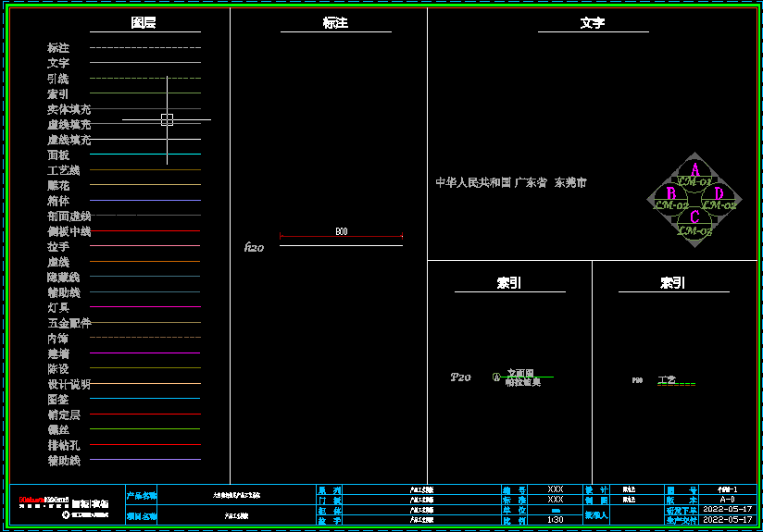Select magenta letter D in elevation symbol

point(719,192)
